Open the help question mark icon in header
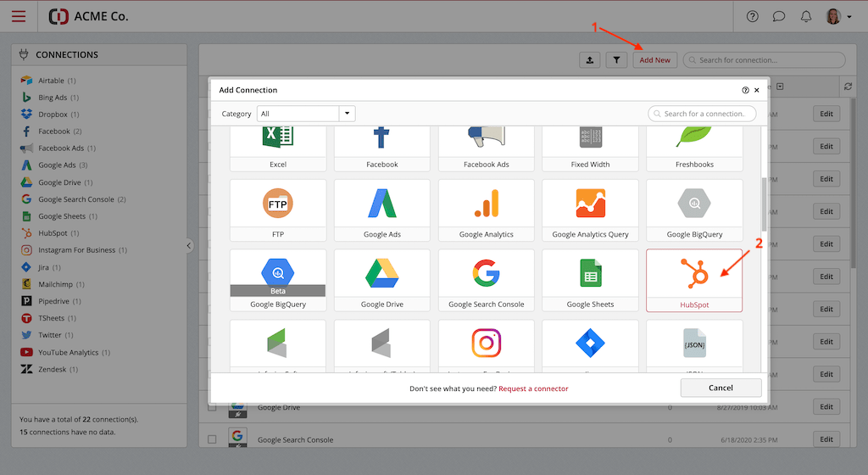868x475 pixels. 752,17
